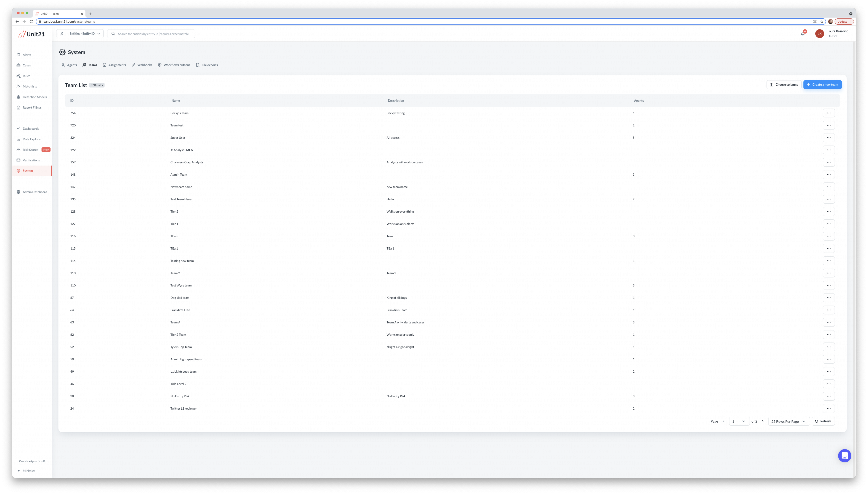Image resolution: width=868 pixels, height=494 pixels.
Task: Focus the entity search field
Action: 151,34
